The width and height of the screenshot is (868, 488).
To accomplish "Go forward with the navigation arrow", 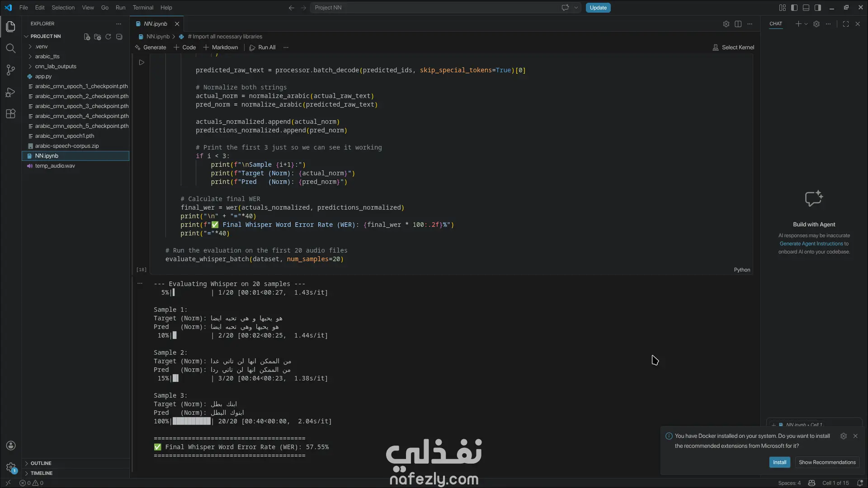I will [303, 8].
